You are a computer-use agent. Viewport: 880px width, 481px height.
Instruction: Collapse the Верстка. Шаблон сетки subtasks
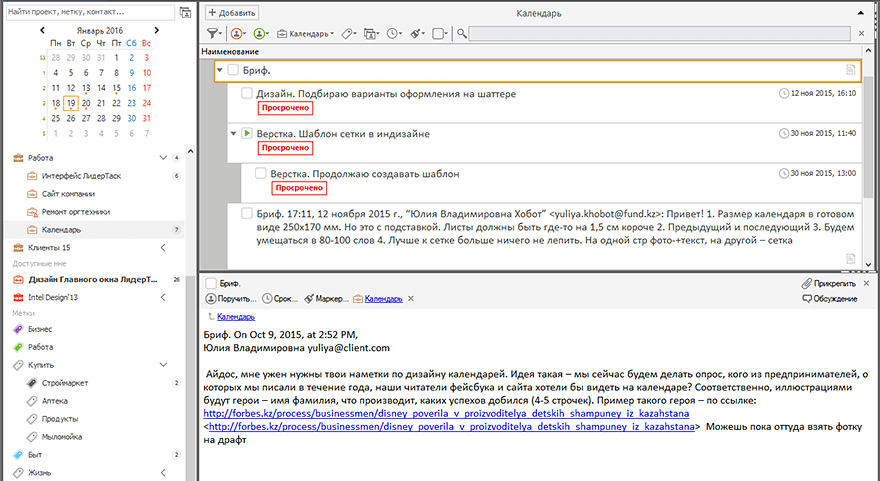pyautogui.click(x=233, y=134)
